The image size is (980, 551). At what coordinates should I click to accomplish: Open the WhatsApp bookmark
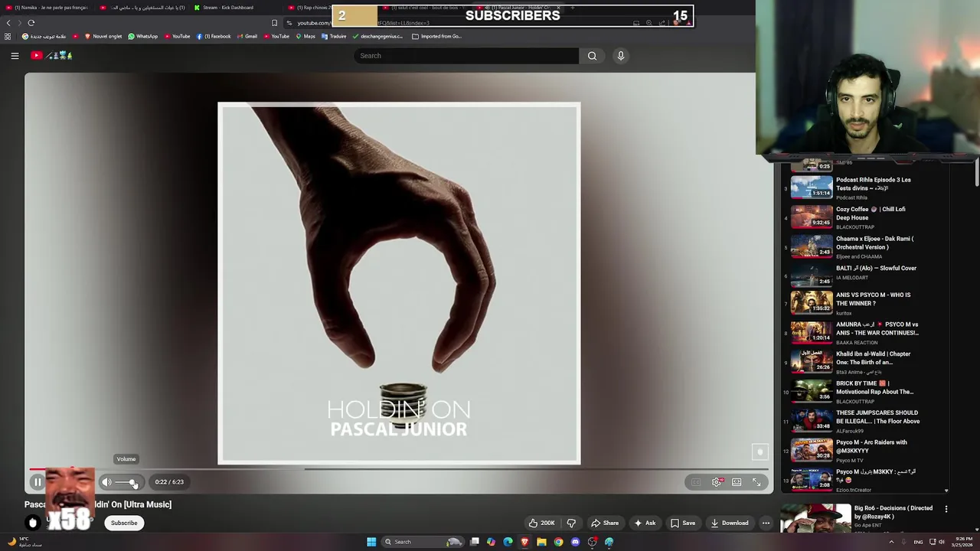coord(142,36)
